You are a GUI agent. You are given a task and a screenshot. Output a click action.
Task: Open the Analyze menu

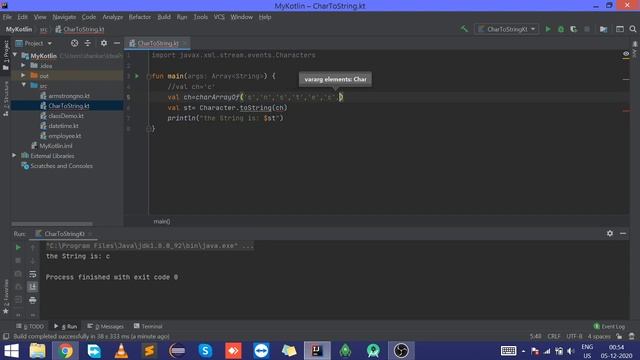coord(113,17)
